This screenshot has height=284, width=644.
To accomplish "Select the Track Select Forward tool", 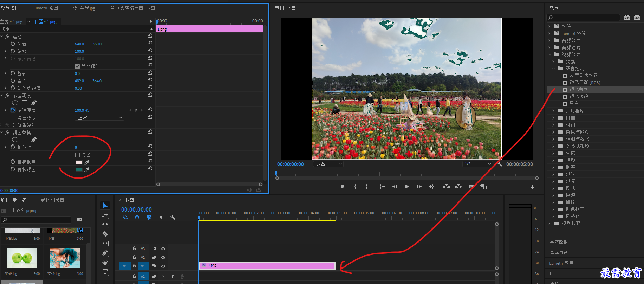I will [x=105, y=215].
